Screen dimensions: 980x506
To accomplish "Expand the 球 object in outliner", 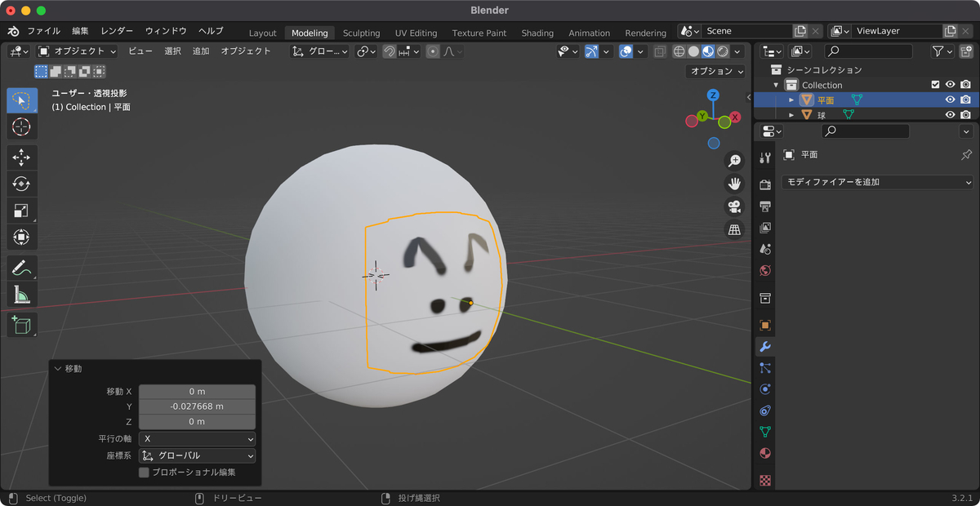I will pyautogui.click(x=791, y=115).
